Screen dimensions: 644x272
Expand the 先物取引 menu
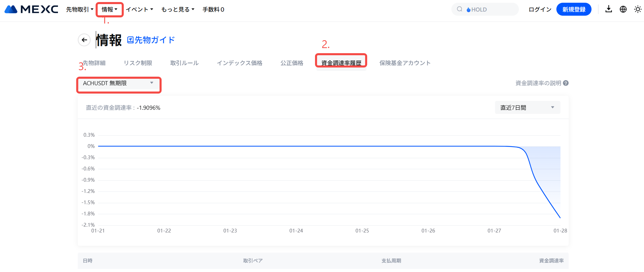79,10
